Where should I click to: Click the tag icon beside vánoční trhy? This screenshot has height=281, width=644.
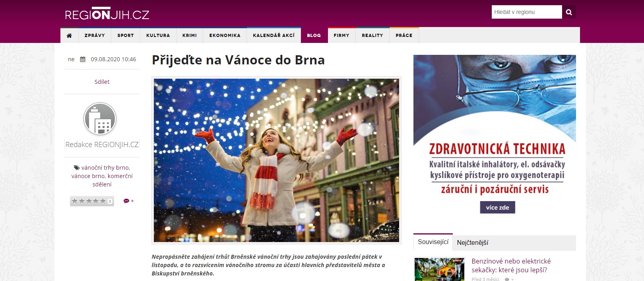pos(77,168)
